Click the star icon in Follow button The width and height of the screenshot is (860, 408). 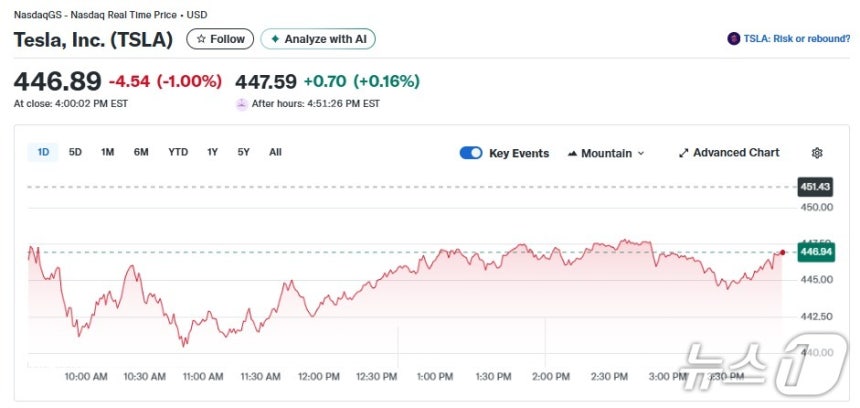point(201,39)
